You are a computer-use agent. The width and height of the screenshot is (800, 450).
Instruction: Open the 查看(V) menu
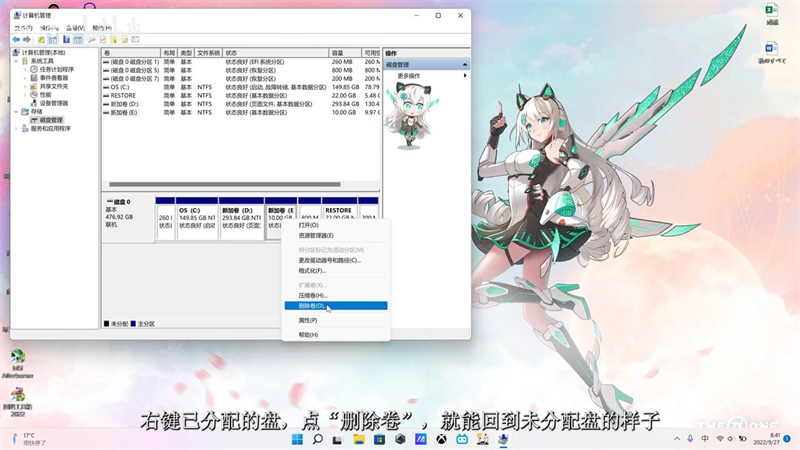(x=76, y=28)
